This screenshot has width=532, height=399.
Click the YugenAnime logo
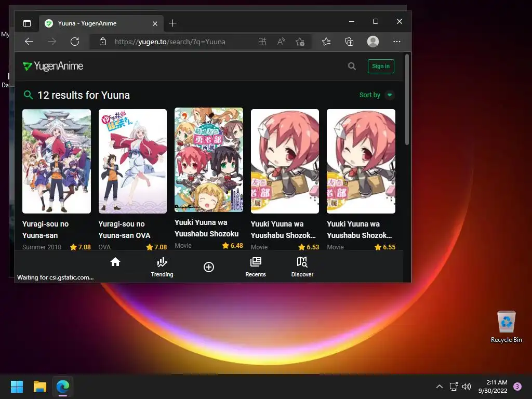tap(53, 66)
